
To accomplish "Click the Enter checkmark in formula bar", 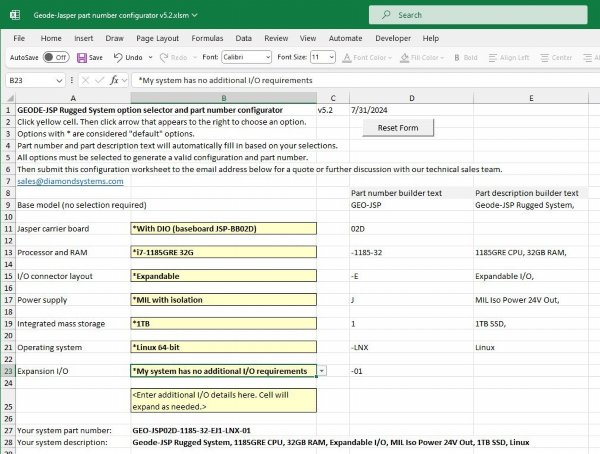I will tap(98, 80).
